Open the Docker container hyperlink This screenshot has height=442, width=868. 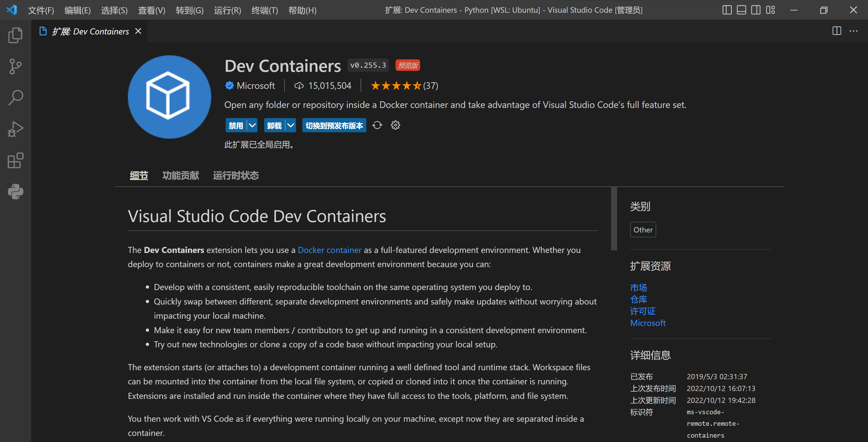tap(329, 250)
